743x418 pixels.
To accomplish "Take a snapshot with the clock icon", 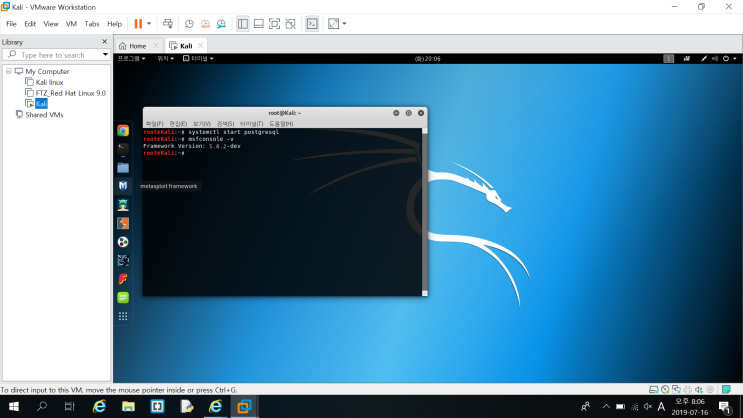I will 189,24.
